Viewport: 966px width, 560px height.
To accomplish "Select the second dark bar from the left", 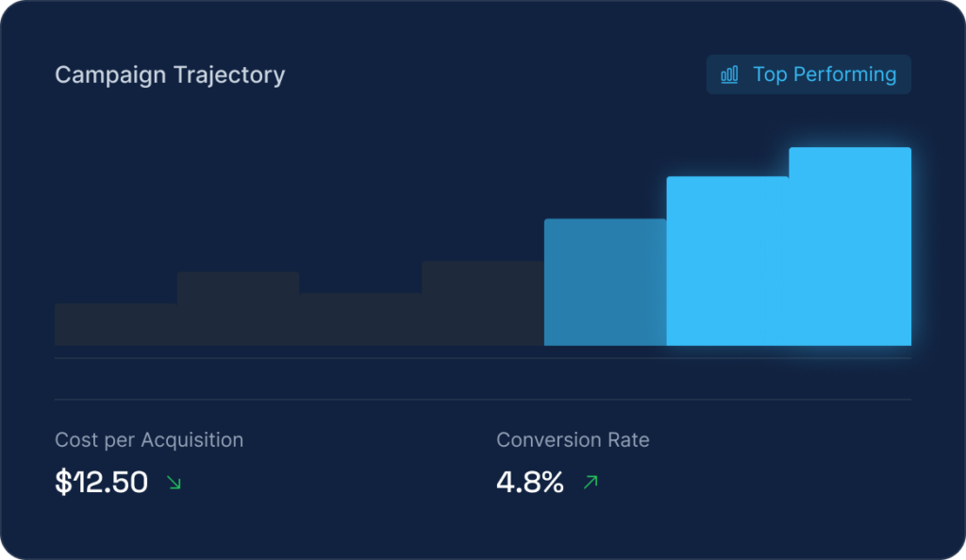I will point(238,308).
